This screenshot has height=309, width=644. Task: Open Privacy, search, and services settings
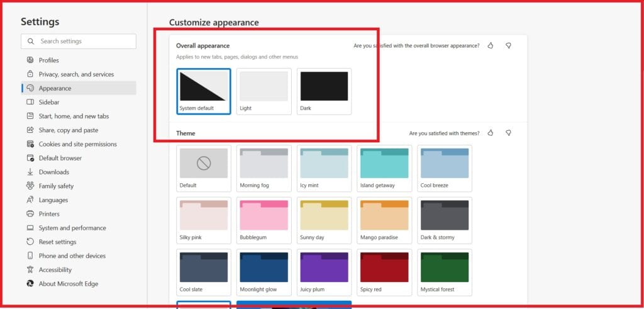pos(76,74)
